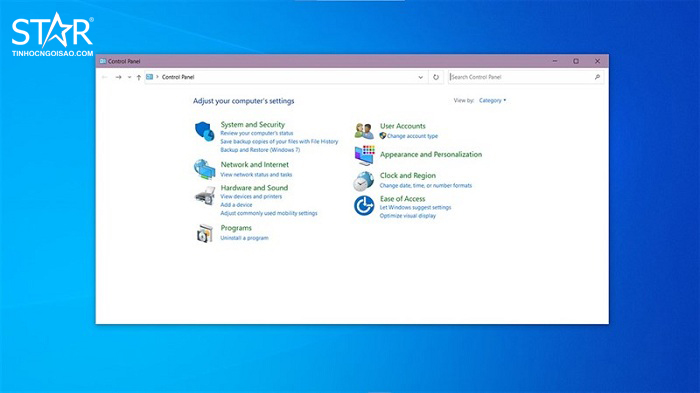700x393 pixels.
Task: Open the recent locations dropdown arrow
Action: click(x=129, y=77)
